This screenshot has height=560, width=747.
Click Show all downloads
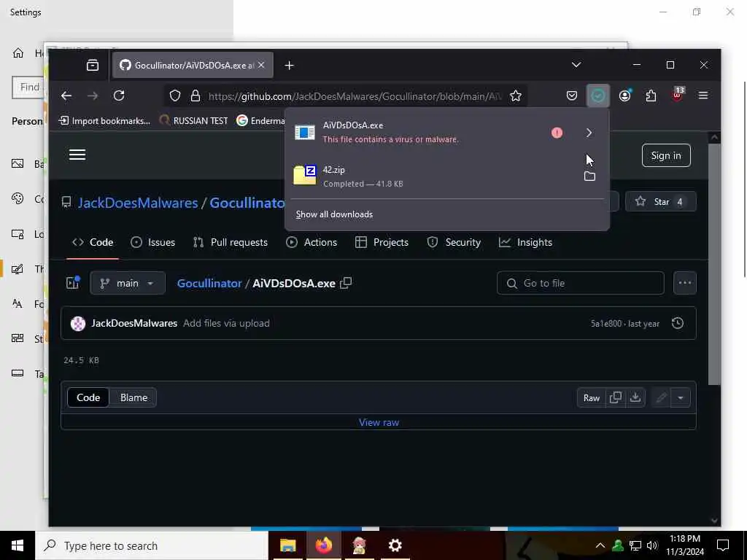tap(334, 214)
